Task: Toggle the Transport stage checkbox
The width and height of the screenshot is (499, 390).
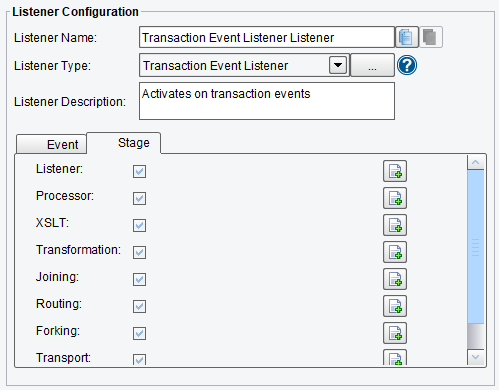Action: (139, 359)
